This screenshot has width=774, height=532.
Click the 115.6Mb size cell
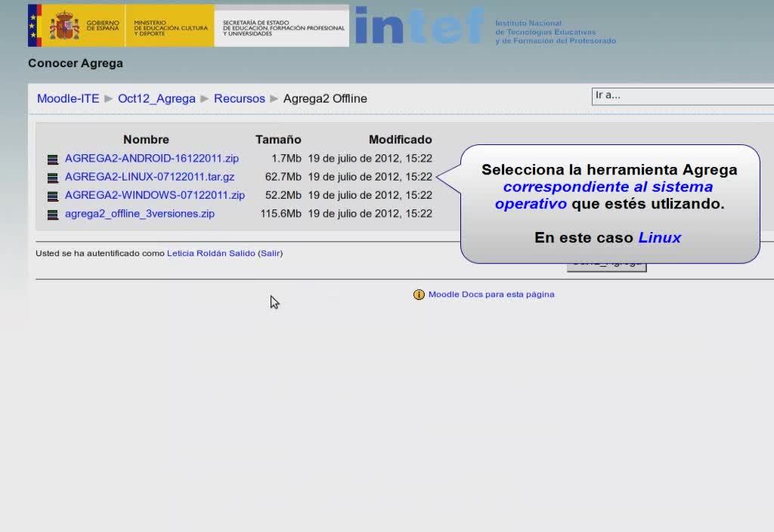pos(280,214)
